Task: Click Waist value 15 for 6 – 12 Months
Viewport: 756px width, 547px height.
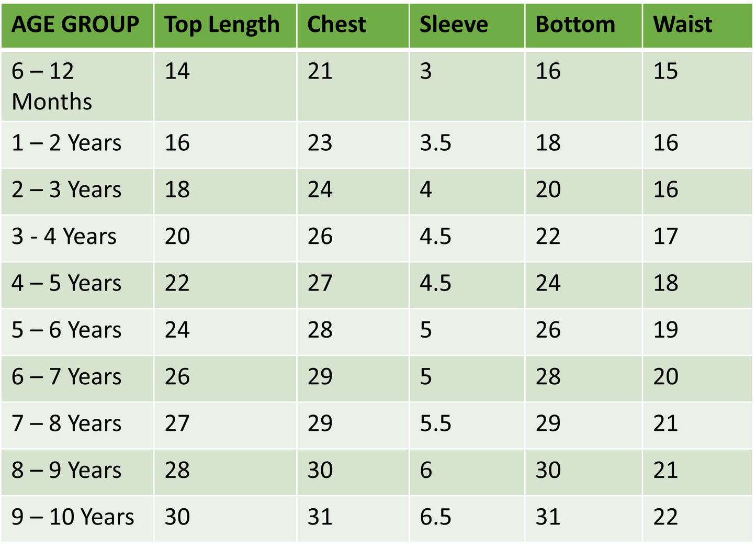Action: point(665,71)
